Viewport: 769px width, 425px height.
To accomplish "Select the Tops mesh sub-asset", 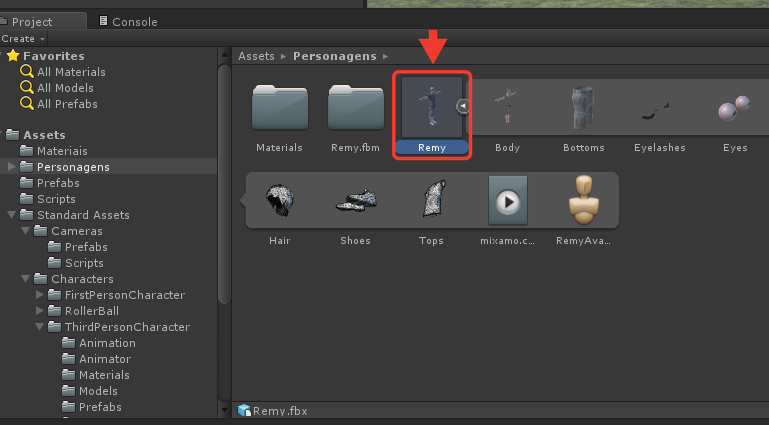I will 435,199.
